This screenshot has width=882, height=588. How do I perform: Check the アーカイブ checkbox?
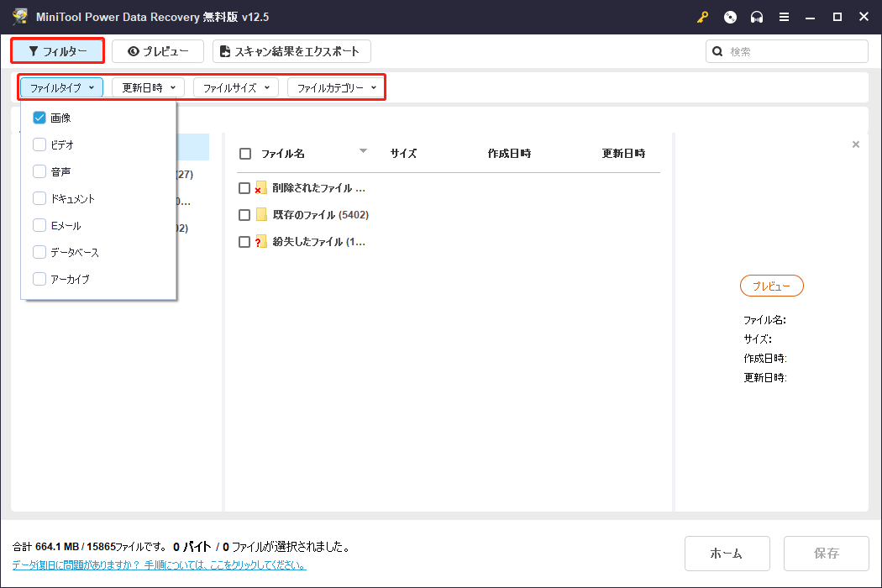[x=39, y=279]
